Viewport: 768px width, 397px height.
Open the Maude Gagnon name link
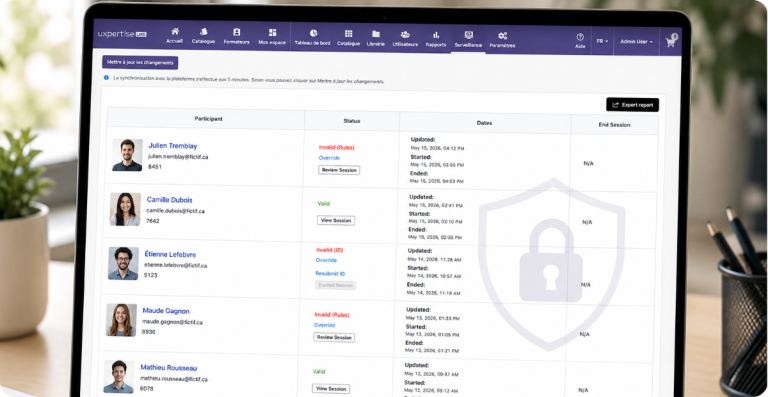[x=166, y=311]
